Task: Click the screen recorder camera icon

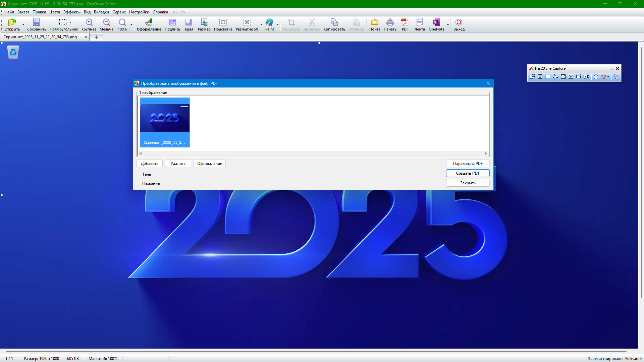Action: pos(586,77)
